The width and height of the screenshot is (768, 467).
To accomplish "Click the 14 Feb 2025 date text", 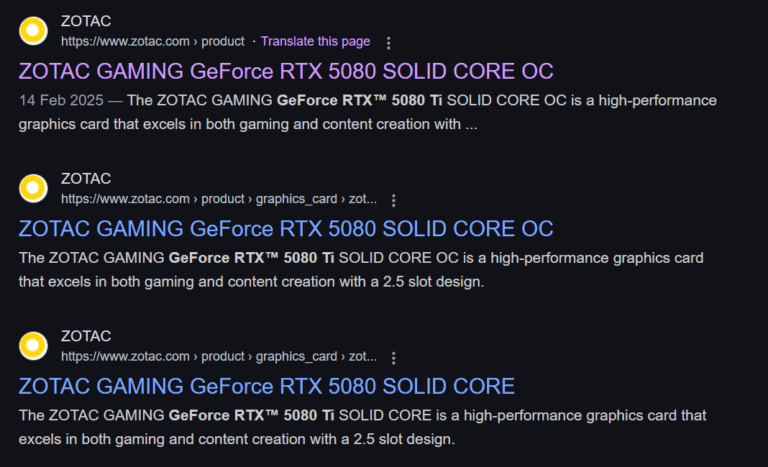I will point(61,100).
